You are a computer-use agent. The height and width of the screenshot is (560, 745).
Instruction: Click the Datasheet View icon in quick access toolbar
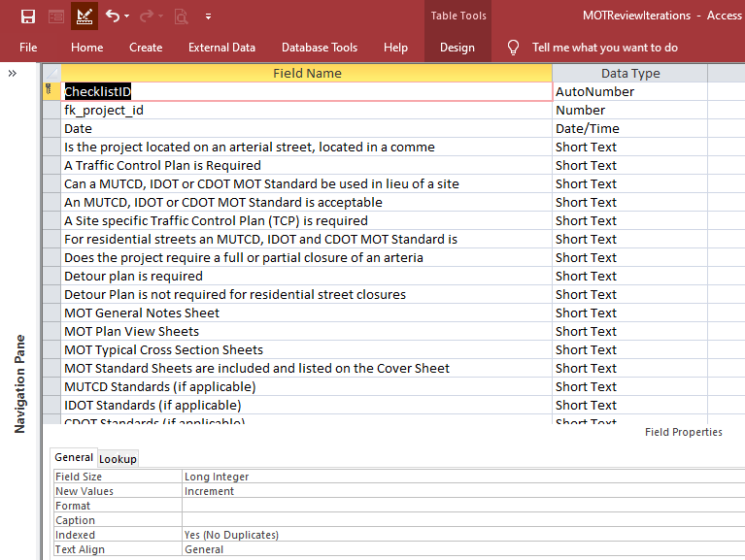[x=56, y=16]
